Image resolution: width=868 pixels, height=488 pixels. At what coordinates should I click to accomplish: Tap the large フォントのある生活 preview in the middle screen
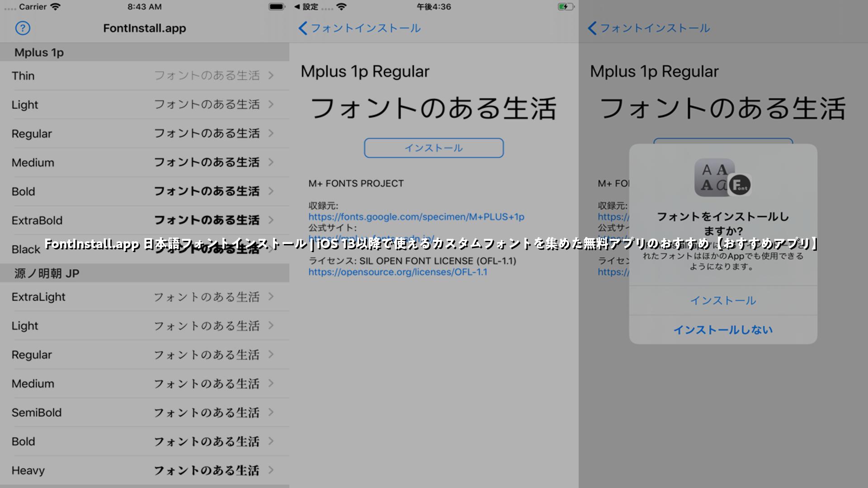[433, 108]
